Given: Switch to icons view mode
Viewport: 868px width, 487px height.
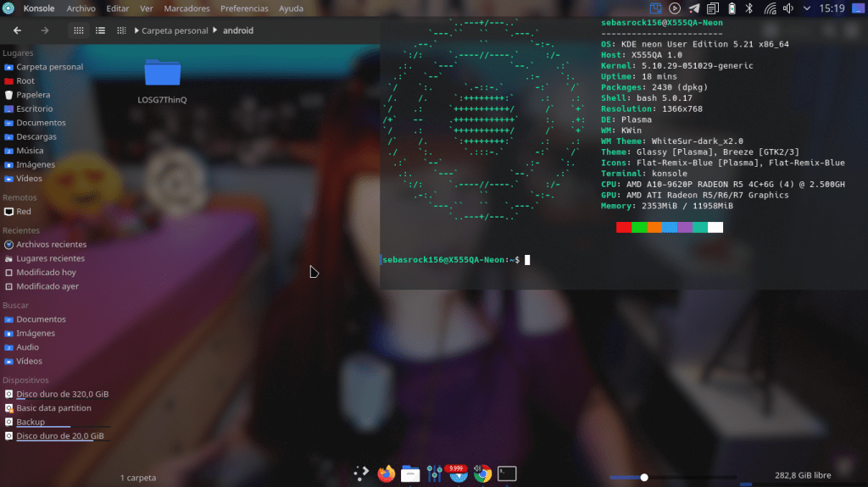Looking at the screenshot, I should [x=79, y=30].
